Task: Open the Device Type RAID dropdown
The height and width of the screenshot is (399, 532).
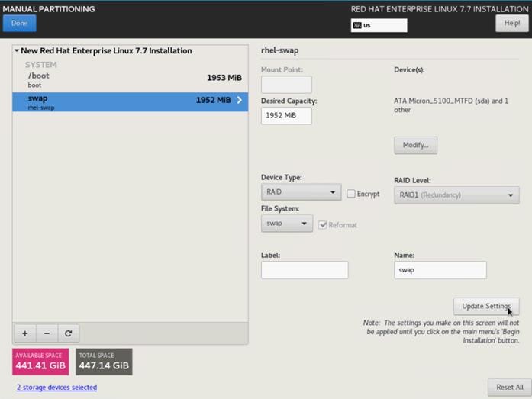Action: [x=301, y=192]
